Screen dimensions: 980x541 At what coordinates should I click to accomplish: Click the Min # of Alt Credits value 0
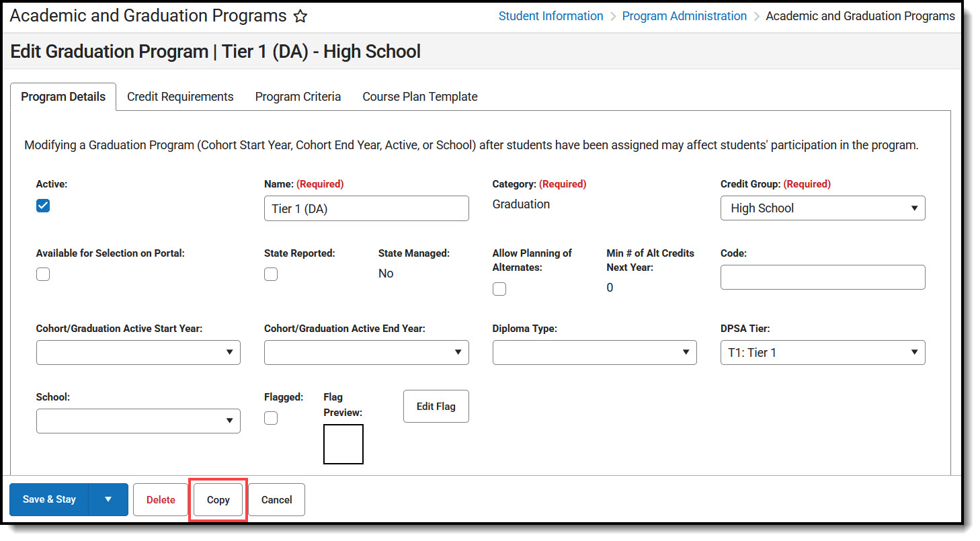(610, 288)
